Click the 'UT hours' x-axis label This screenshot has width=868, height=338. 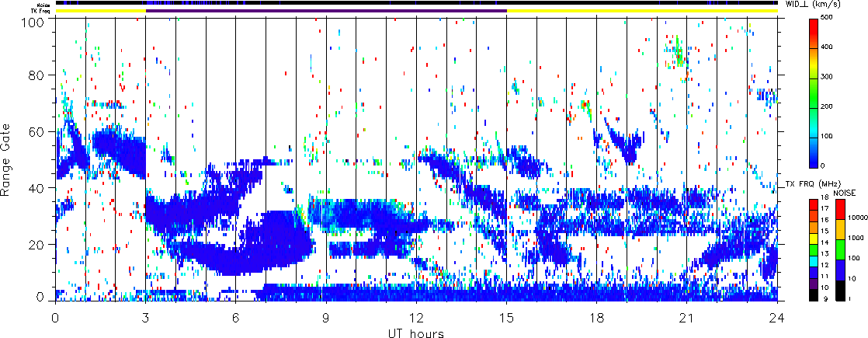416,333
